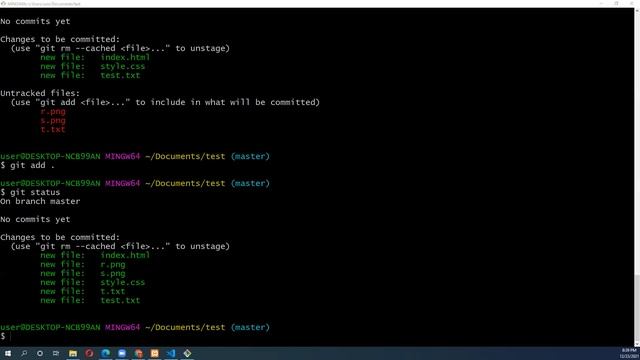Select the Git Bash taskbar icon
Image resolution: width=640 pixels, height=360 pixels.
click(187, 353)
